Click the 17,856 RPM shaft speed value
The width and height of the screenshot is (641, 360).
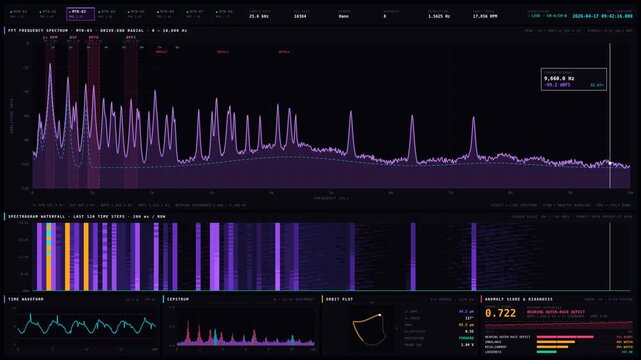[x=485, y=16]
